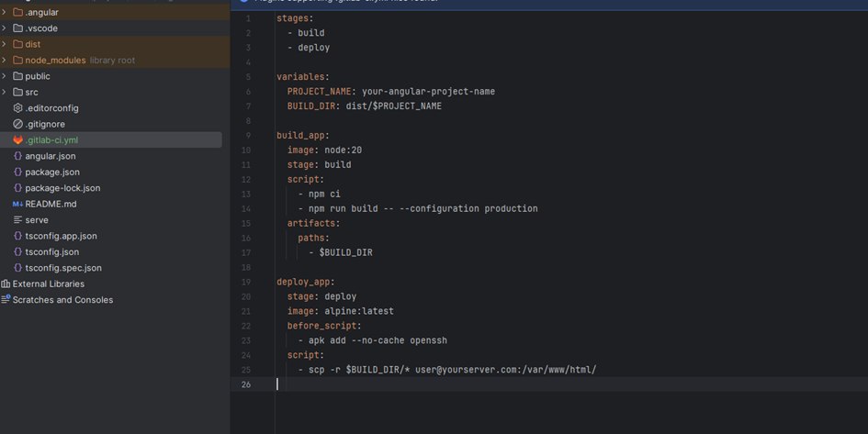Click the GitLab icon beside .gitlab-ci.yml

17,140
